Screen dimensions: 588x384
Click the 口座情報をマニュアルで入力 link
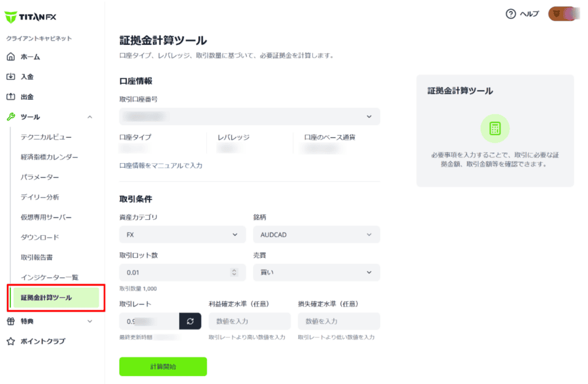point(161,165)
